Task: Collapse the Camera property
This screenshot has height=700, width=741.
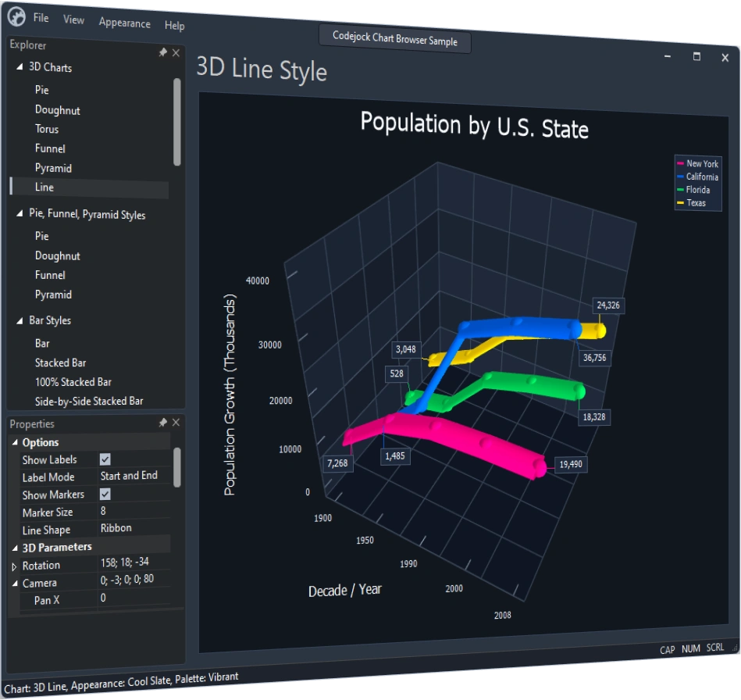Action: pyautogui.click(x=15, y=584)
